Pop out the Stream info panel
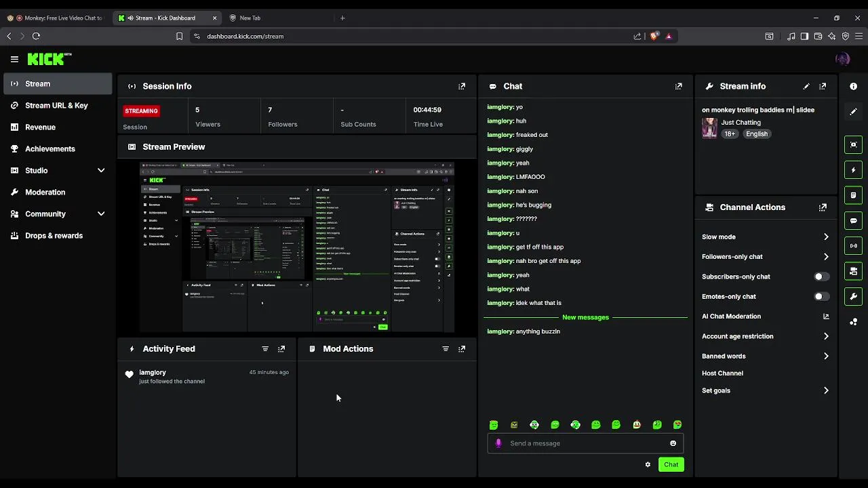The height and width of the screenshot is (488, 868). point(823,86)
